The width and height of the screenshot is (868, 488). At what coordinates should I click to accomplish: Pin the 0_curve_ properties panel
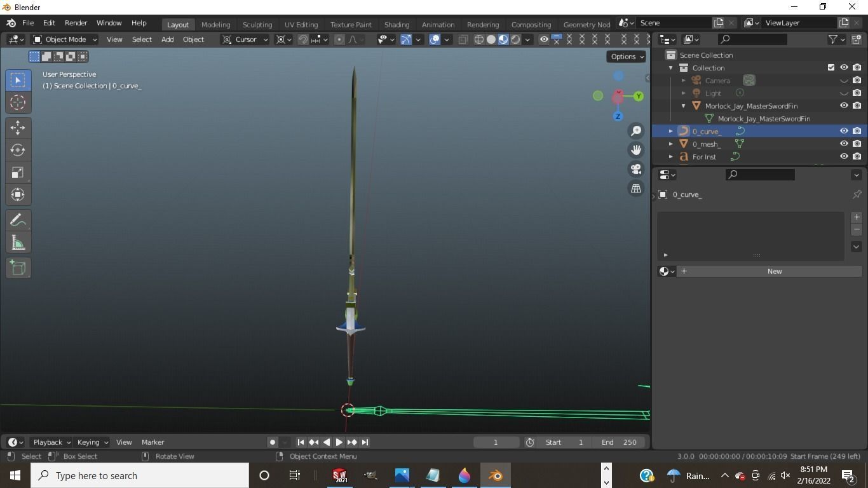click(x=857, y=194)
